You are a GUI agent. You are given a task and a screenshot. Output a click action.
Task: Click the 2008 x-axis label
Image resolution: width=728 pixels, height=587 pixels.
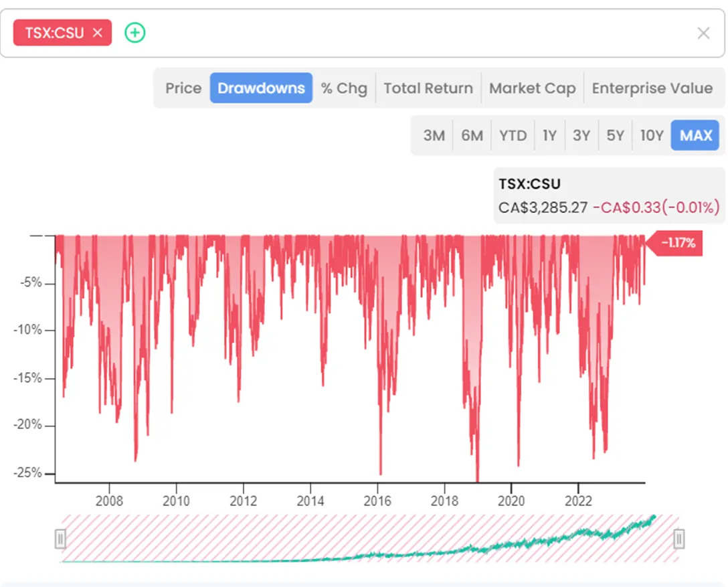point(110,501)
